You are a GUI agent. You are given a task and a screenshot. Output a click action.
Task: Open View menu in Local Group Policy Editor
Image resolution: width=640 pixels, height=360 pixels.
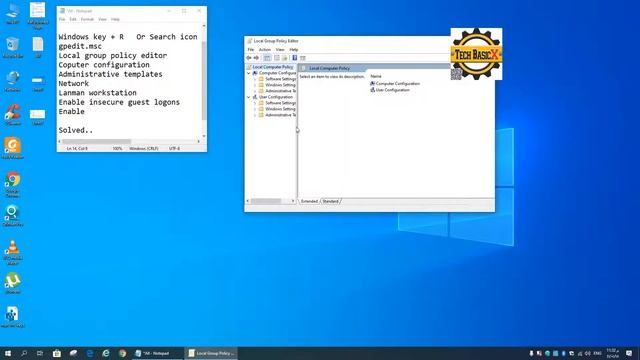[280, 49]
